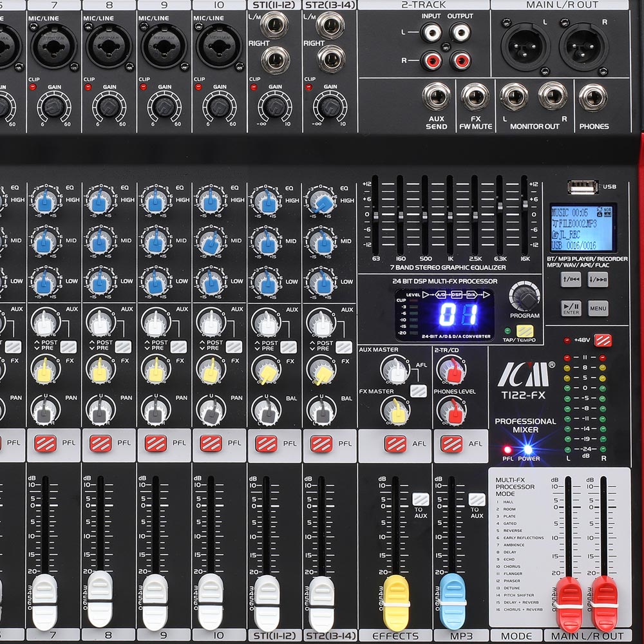The height and width of the screenshot is (644, 644).
Task: Toggle TO AUX switch on the EFFECTS strip
Action: [x=421, y=499]
